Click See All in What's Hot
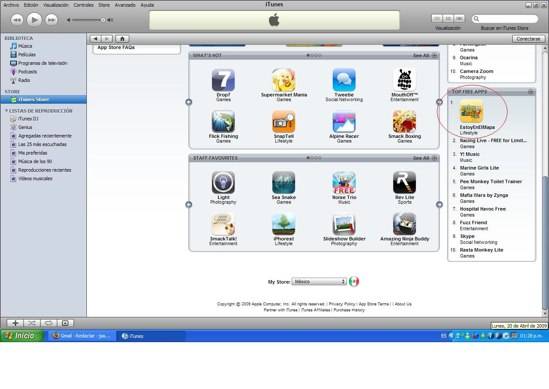The width and height of the screenshot is (549, 389). coord(424,55)
